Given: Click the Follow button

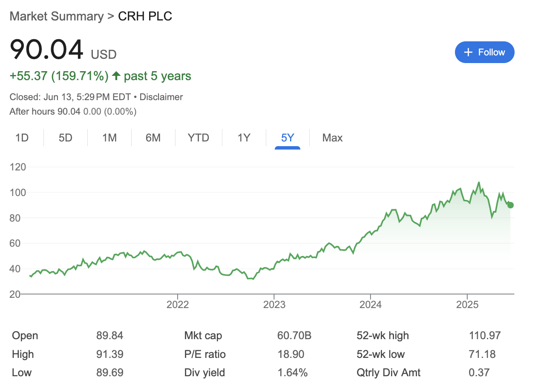Looking at the screenshot, I should (484, 52).
